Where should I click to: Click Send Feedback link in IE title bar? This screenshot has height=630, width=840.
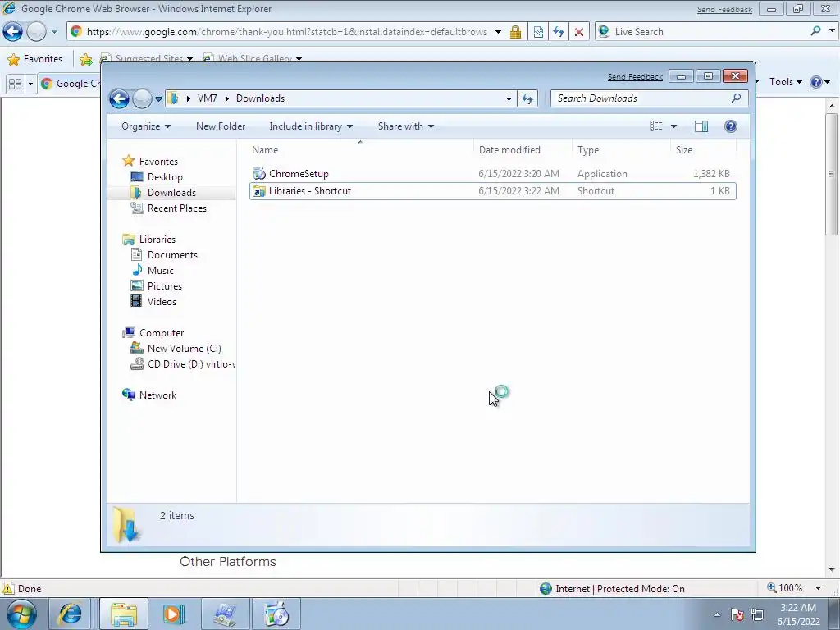(724, 10)
